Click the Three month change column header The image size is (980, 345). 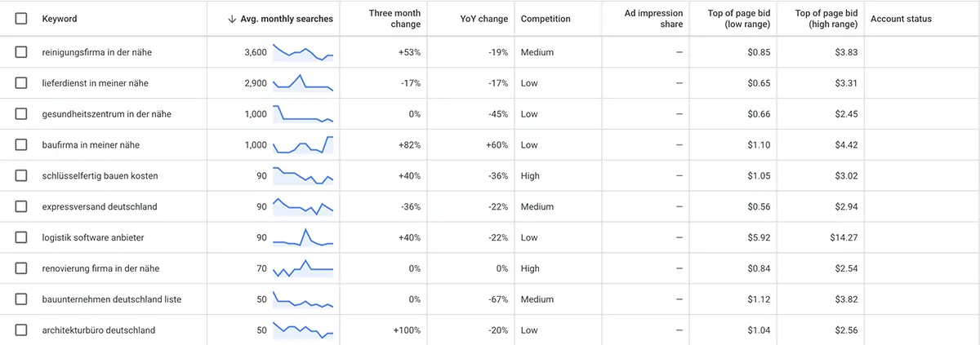[x=395, y=19]
